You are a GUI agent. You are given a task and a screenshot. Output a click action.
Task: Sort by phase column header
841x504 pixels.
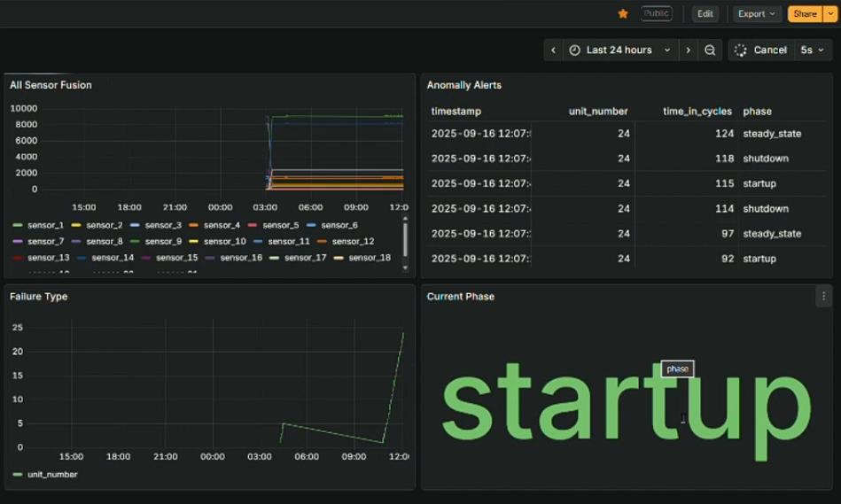click(758, 112)
